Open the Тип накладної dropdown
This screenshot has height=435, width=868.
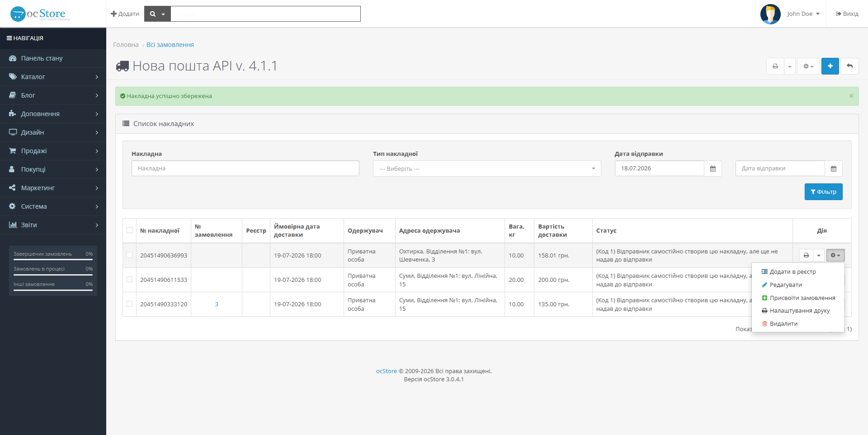coord(487,168)
